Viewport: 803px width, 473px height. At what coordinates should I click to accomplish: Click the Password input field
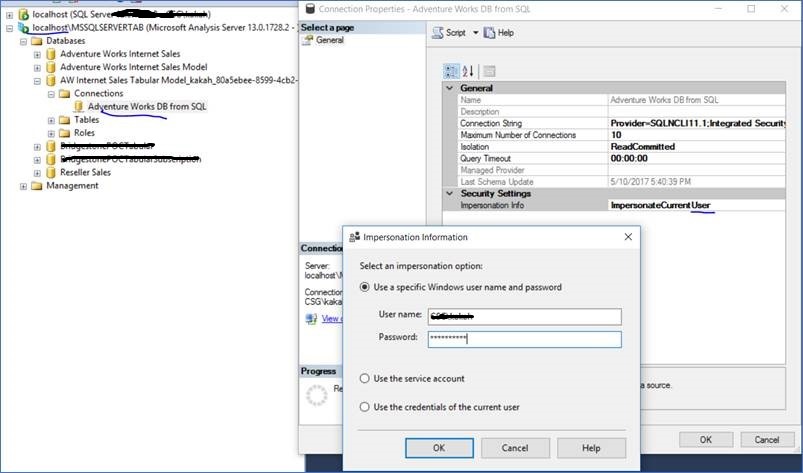click(x=524, y=339)
